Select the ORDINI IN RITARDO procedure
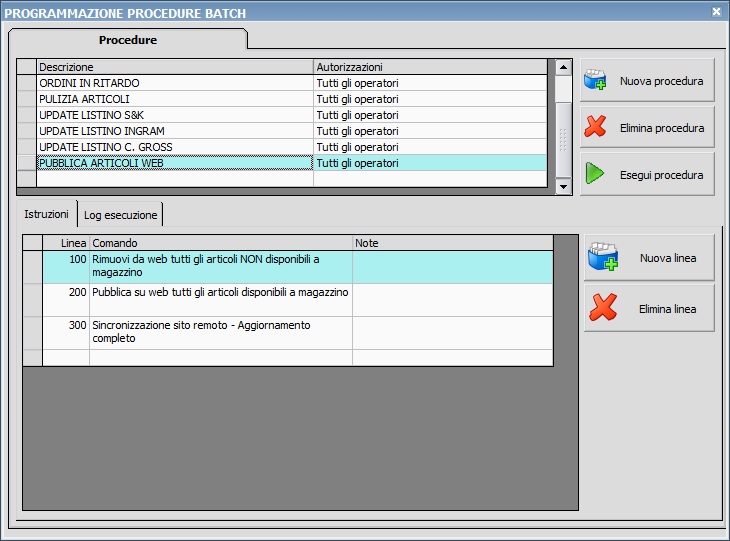 (x=175, y=83)
